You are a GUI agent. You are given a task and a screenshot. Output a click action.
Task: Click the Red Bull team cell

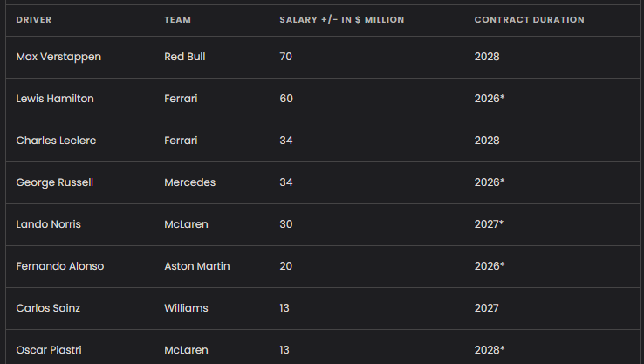[184, 57]
